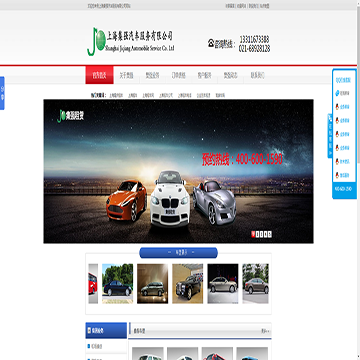Open the beige sedan on dark background thumbnail
Image resolution: width=360 pixels, height=360 pixels.
click(x=223, y=284)
